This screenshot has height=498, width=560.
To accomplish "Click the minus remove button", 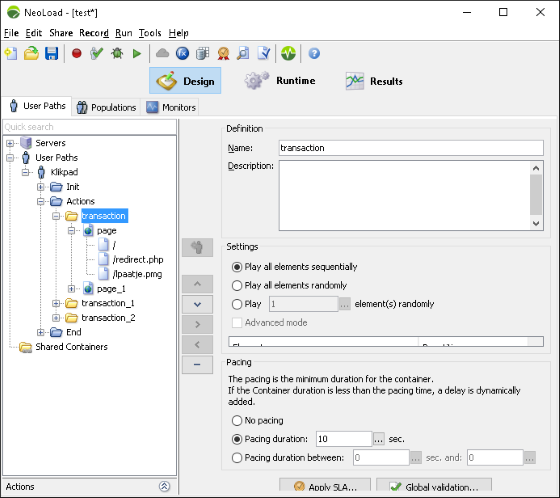I will tap(197, 365).
